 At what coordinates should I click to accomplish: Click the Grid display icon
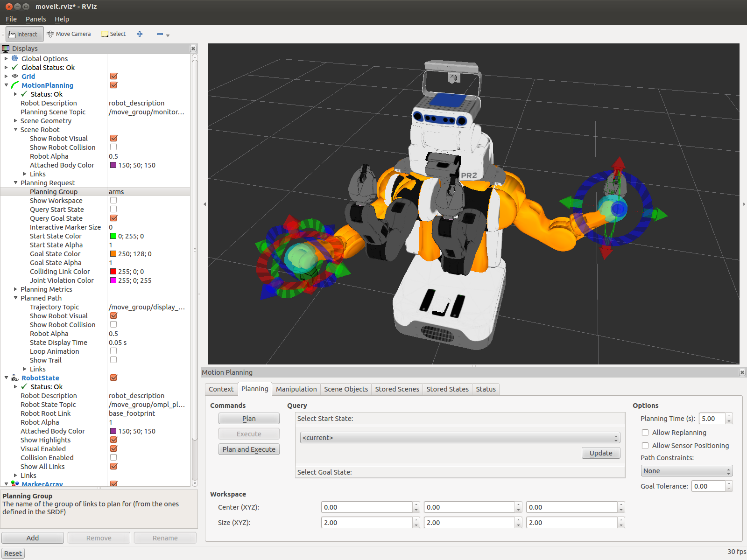click(15, 76)
